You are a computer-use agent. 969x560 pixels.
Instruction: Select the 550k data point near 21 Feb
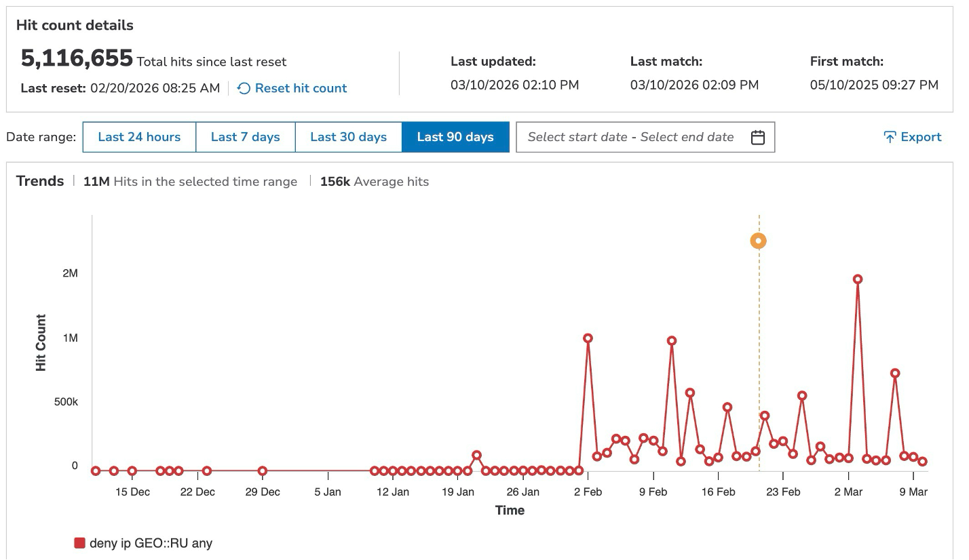coord(802,395)
